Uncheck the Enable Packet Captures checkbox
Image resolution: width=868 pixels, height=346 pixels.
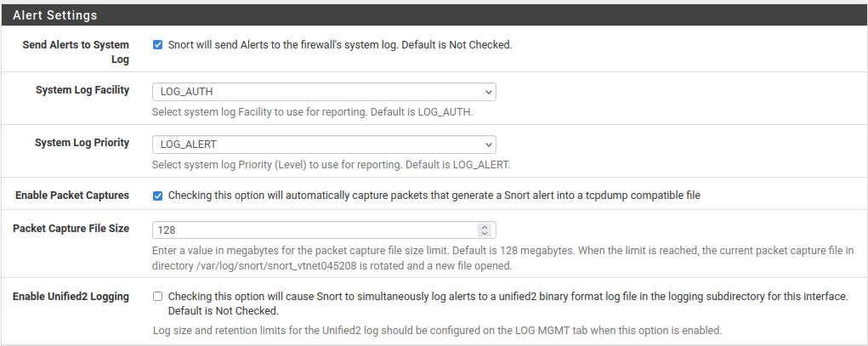(x=157, y=196)
